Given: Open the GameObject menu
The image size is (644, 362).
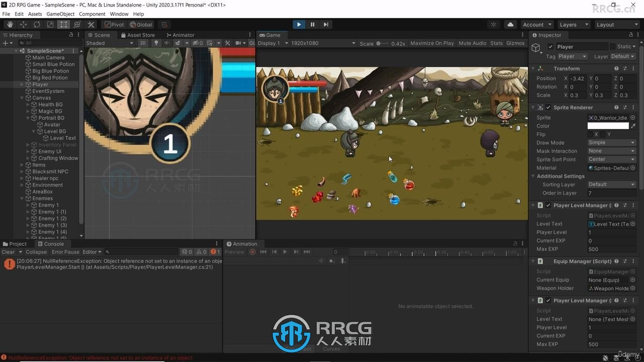Looking at the screenshot, I should 60,14.
